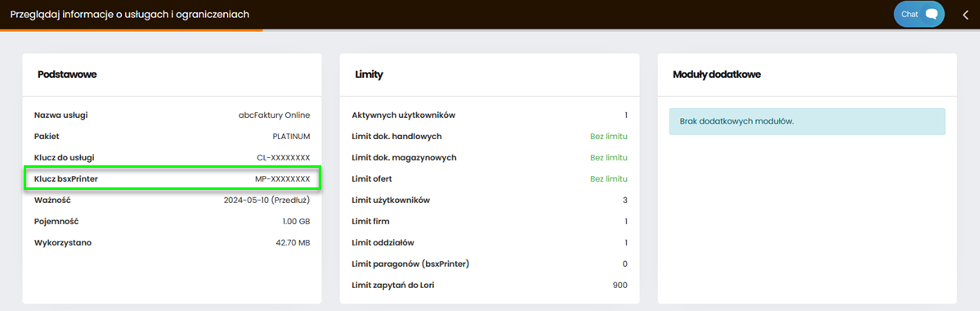Open the Chat button
Image resolution: width=980 pixels, height=311 pixels.
click(x=919, y=15)
